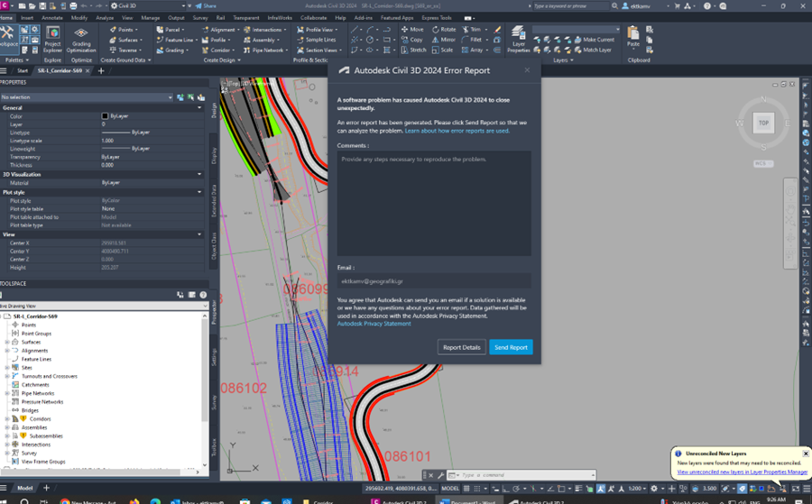Open the Civil 3D workspace dropdown
Image resolution: width=812 pixels, height=504 pixels.
tap(148, 5)
